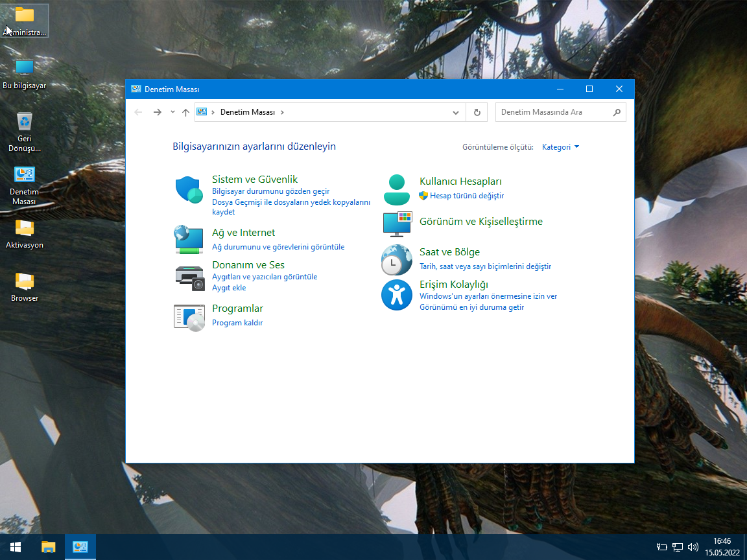The width and height of the screenshot is (747, 560).
Task: Expand the address bar history dropdown
Action: click(456, 112)
